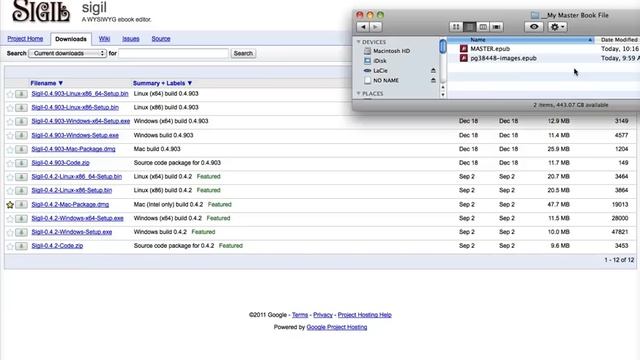The width and height of the screenshot is (640, 360).
Task: Collapse the PLACES sidebar section
Action: (359, 93)
